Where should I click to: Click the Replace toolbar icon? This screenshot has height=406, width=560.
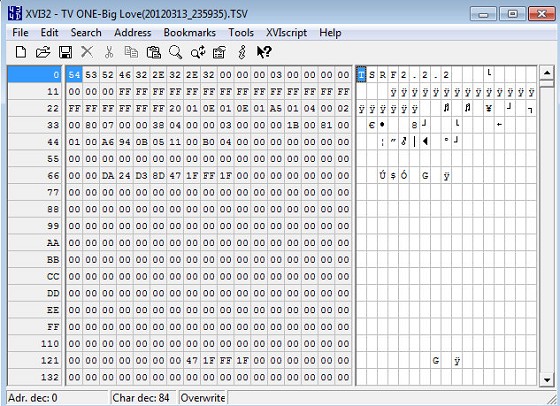pos(198,52)
